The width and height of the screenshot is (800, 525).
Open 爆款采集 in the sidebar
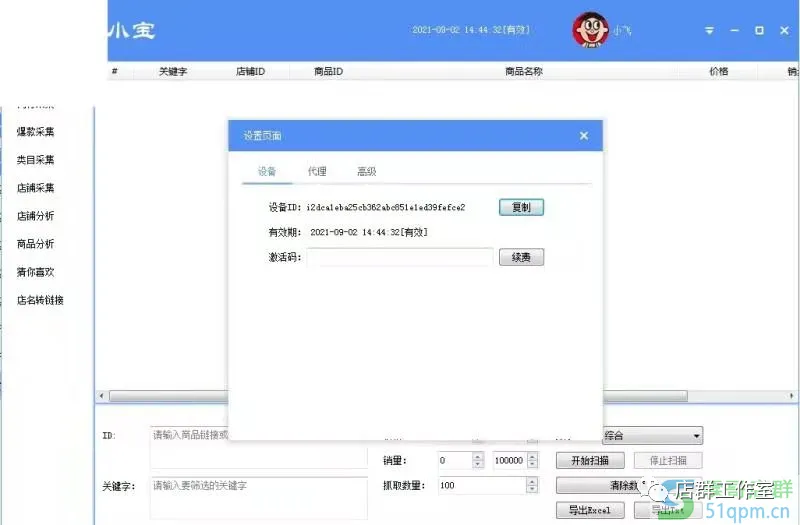point(35,132)
